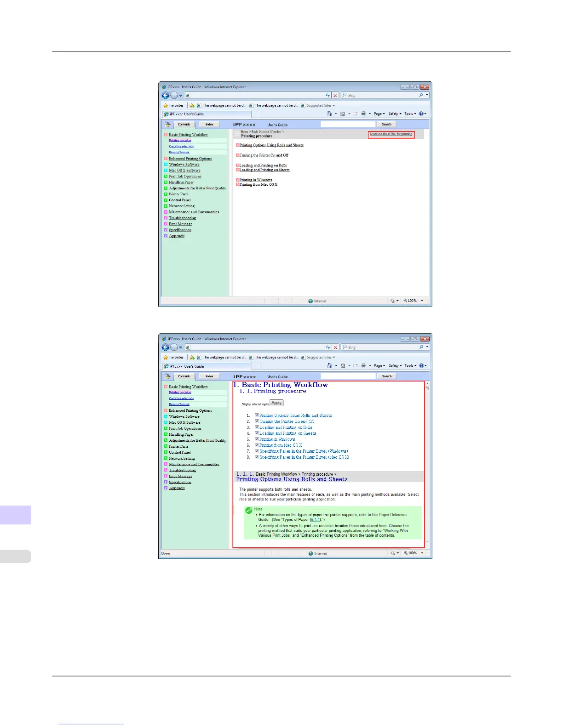Click Search button in upper guide header
This screenshot has width=563, height=728.
click(x=386, y=124)
